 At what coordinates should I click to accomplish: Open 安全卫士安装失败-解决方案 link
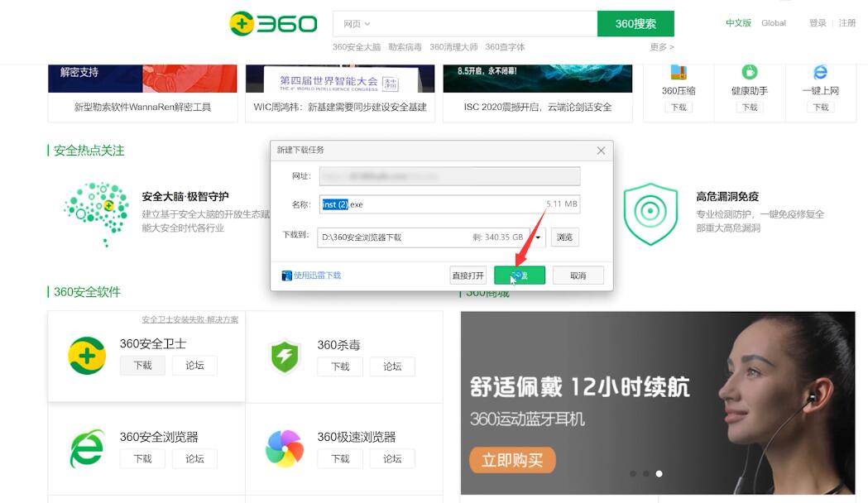click(189, 319)
